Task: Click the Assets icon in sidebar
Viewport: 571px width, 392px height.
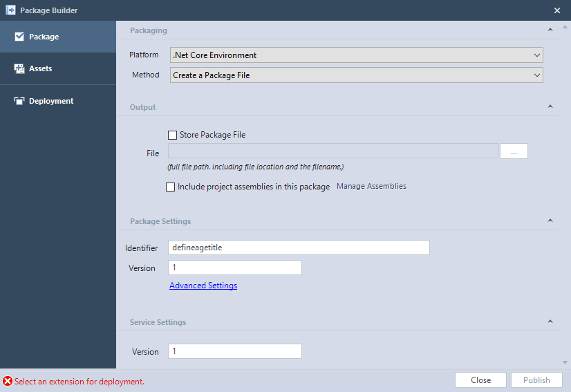Action: [x=19, y=68]
